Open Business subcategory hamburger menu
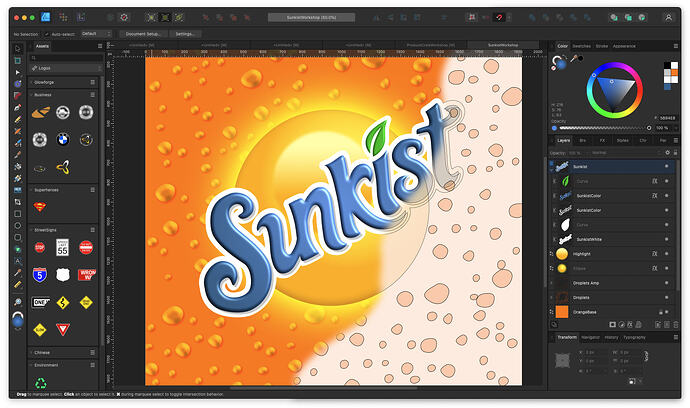Image resolution: width=690 pixels, height=408 pixels. click(93, 95)
